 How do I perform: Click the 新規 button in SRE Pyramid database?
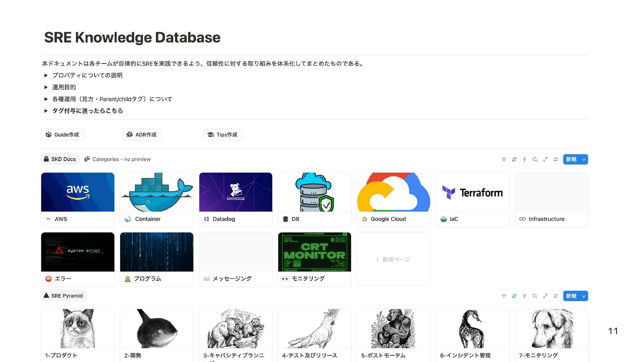pyautogui.click(x=571, y=296)
